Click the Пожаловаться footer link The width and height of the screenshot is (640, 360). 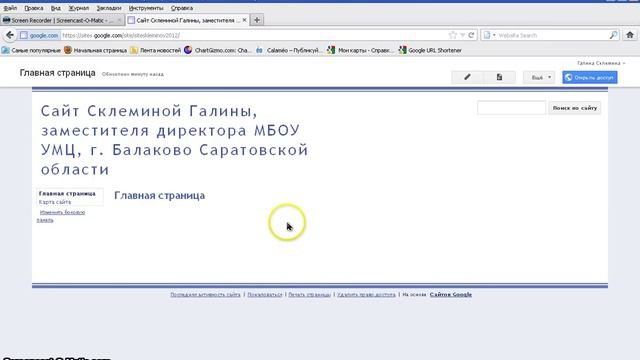pos(265,294)
